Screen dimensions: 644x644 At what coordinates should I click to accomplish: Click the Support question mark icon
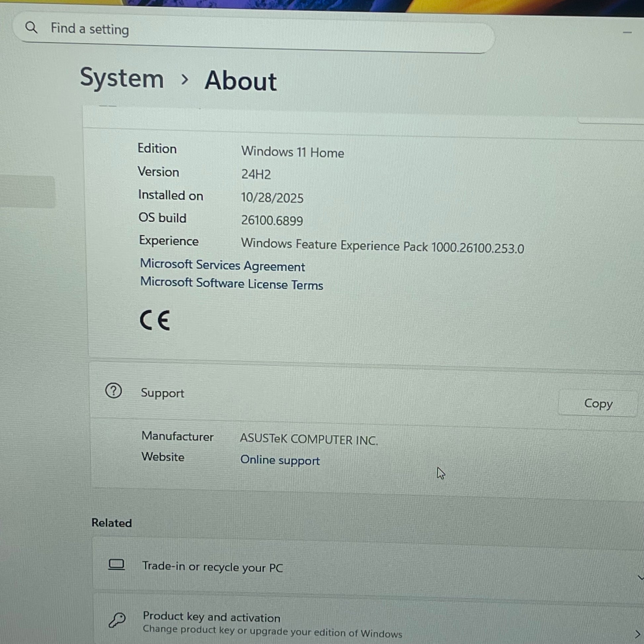point(113,391)
